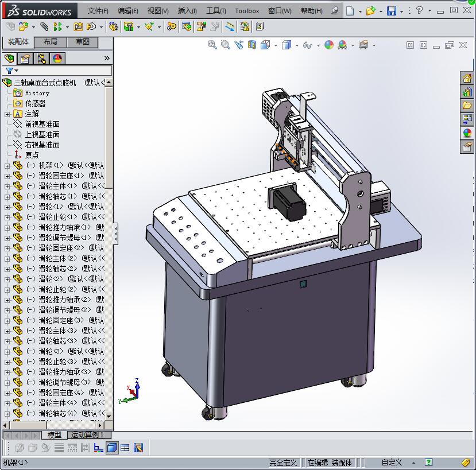This screenshot has width=476, height=470.
Task: Click the Interference Detection icon
Action: click(230, 27)
